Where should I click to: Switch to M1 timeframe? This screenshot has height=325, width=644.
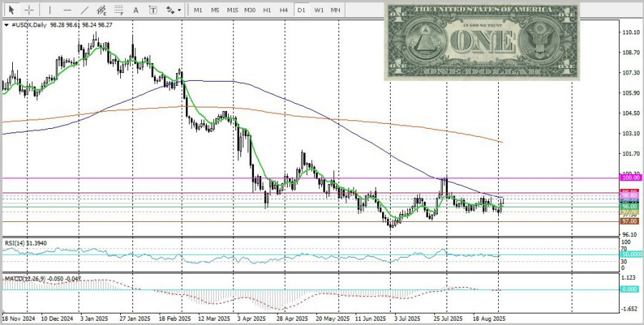[x=198, y=9]
